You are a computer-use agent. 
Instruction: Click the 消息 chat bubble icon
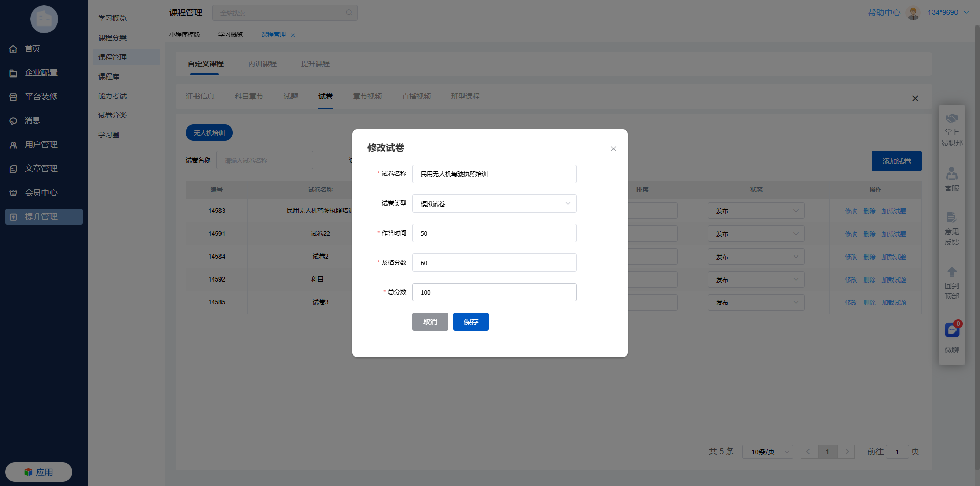click(x=13, y=121)
